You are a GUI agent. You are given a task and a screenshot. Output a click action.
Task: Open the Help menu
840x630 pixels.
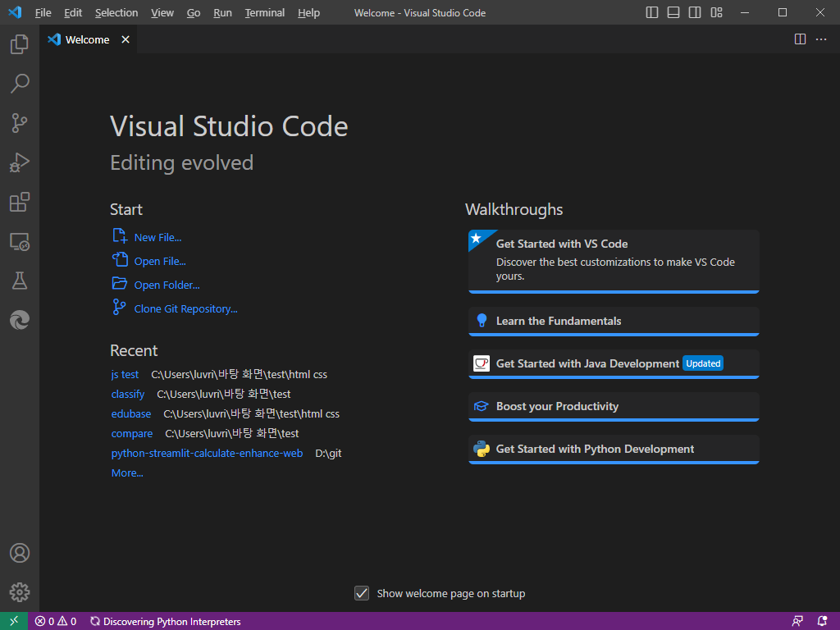point(308,13)
